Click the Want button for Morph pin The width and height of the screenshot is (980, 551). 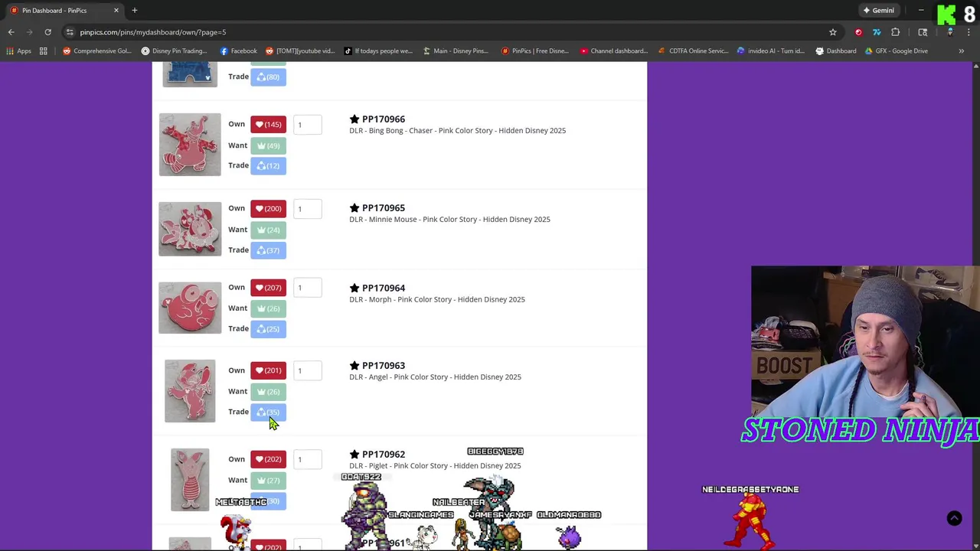coord(268,308)
